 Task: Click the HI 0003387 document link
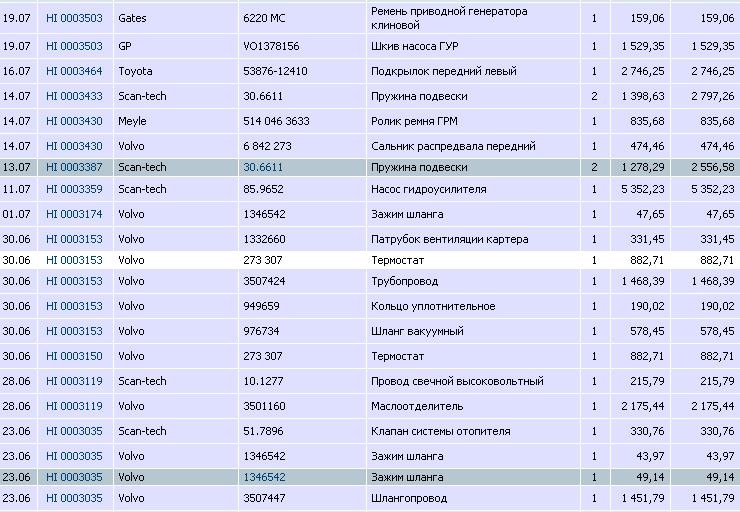point(74,167)
